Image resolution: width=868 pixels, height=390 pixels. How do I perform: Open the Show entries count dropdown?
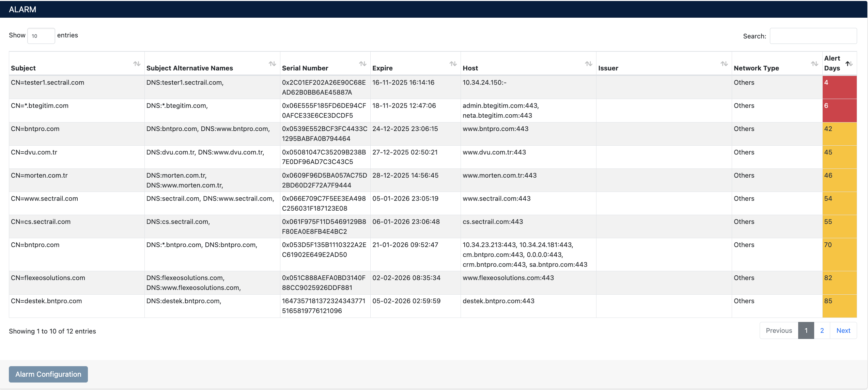tap(41, 36)
